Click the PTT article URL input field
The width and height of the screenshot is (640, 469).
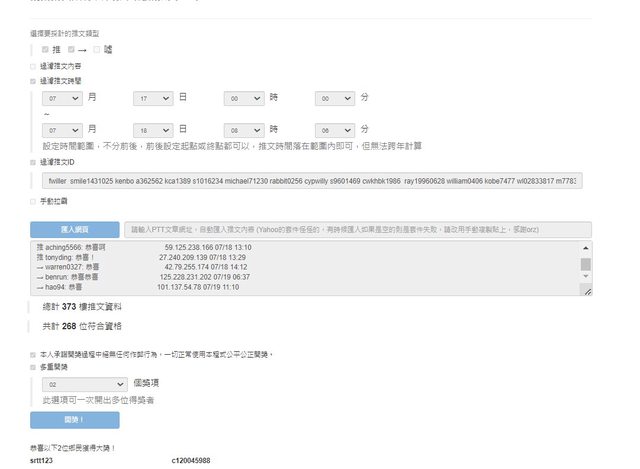[x=356, y=229]
